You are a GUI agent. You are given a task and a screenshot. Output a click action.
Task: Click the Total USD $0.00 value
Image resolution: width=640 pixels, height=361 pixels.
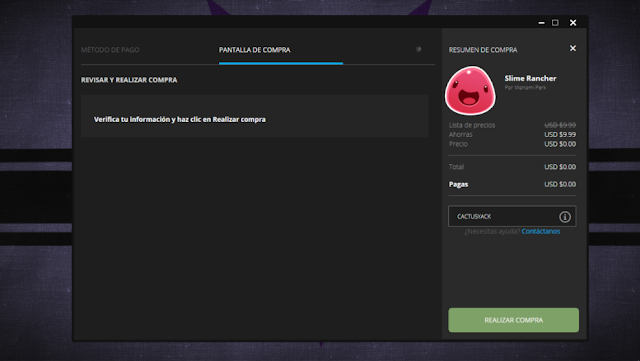click(560, 167)
